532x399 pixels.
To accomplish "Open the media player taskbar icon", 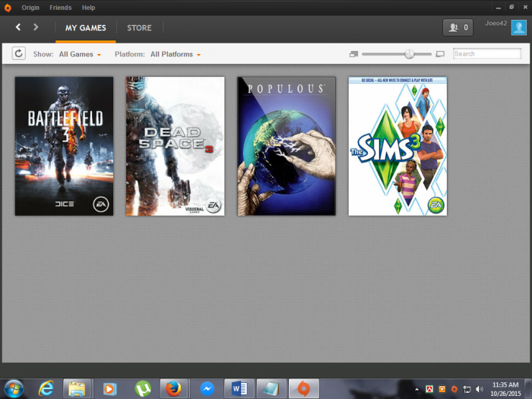I will pyautogui.click(x=109, y=389).
